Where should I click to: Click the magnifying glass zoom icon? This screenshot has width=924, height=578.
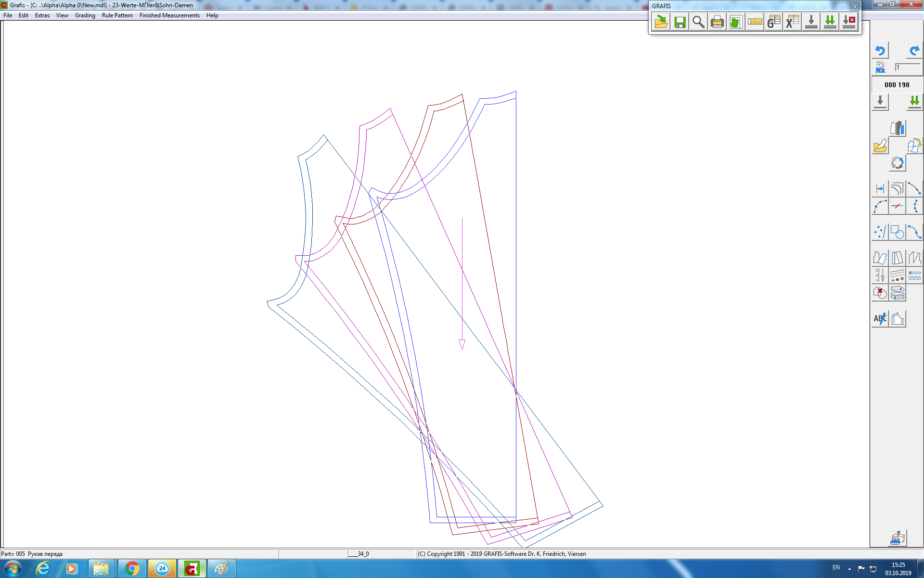coord(698,22)
